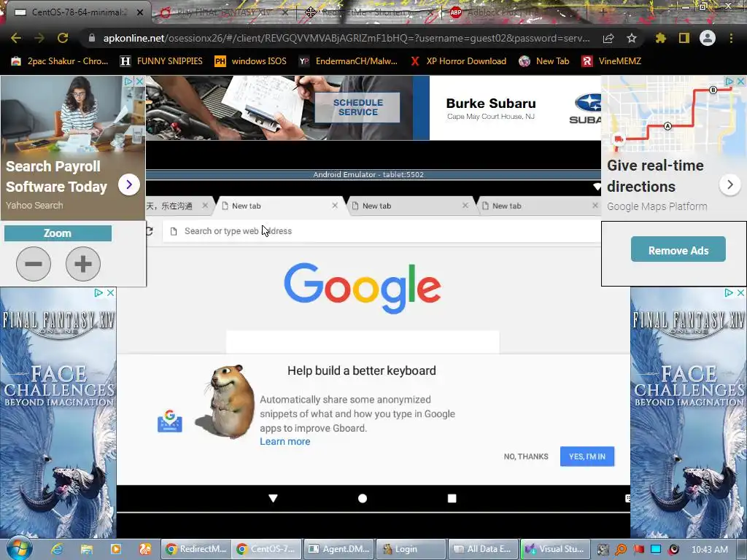The width and height of the screenshot is (747, 560).
Task: Open the Learn more link
Action: click(285, 441)
